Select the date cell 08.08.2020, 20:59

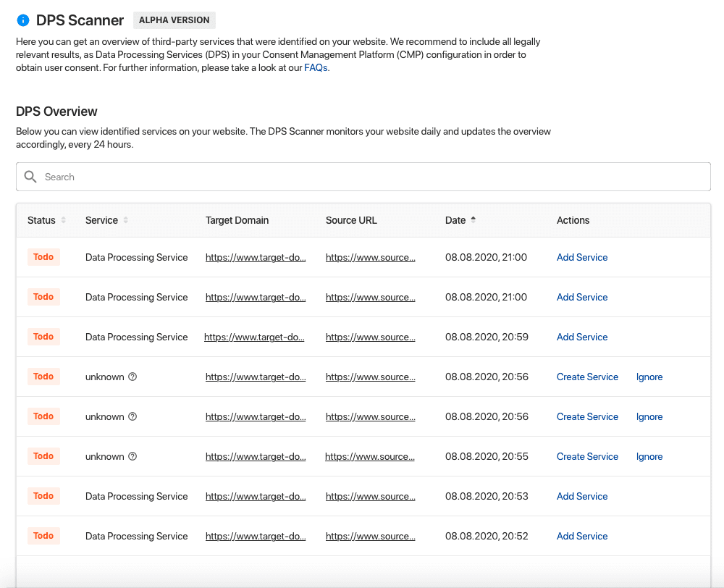pyautogui.click(x=487, y=337)
